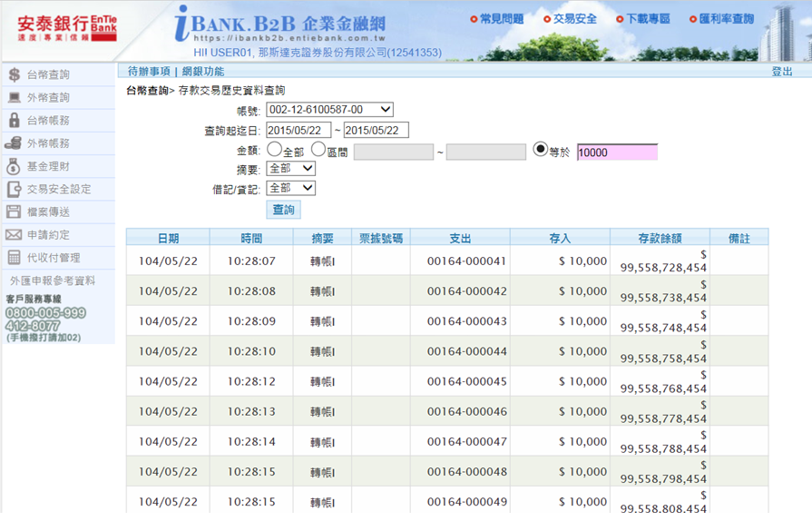Click the padlock icon beside 台幣帳務
Image resolution: width=812 pixels, height=521 pixels.
(x=15, y=120)
